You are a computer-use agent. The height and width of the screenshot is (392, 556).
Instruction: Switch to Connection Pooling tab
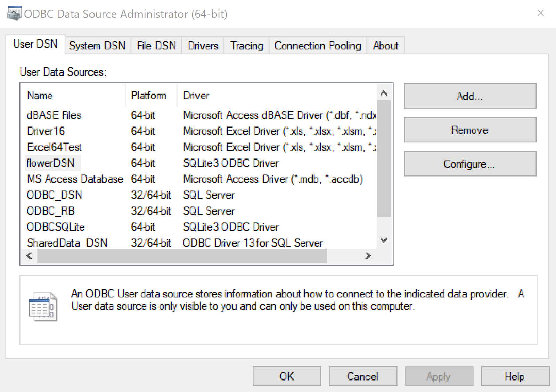click(318, 46)
